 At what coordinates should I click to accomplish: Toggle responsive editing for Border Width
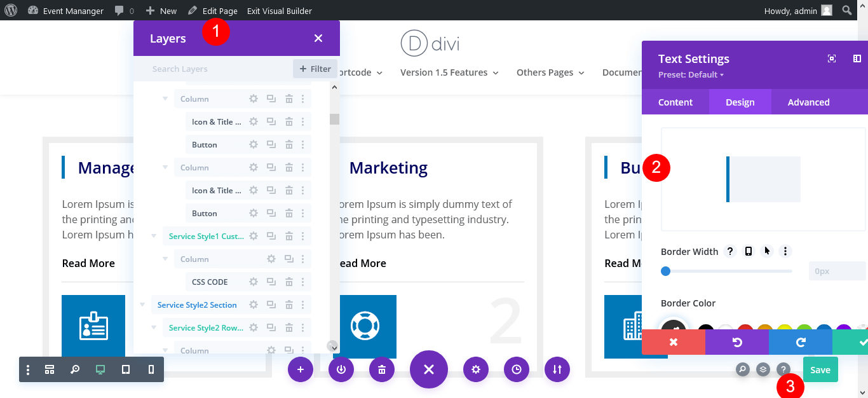point(749,251)
